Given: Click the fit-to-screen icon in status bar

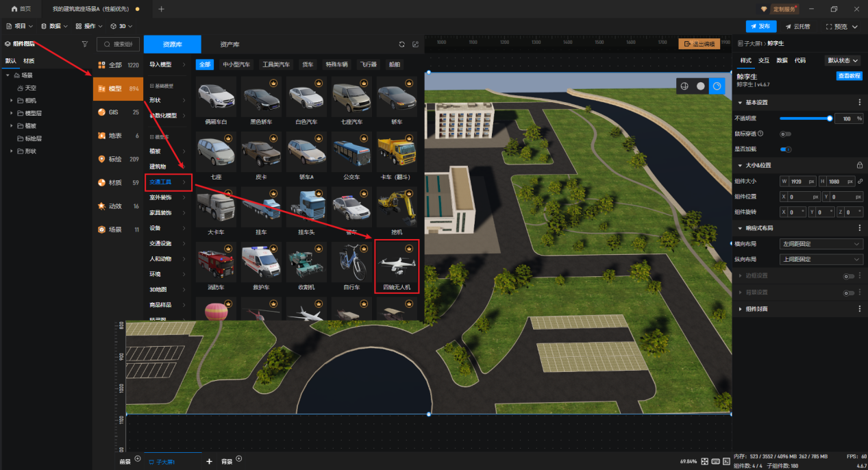Looking at the screenshot, I should (704, 461).
